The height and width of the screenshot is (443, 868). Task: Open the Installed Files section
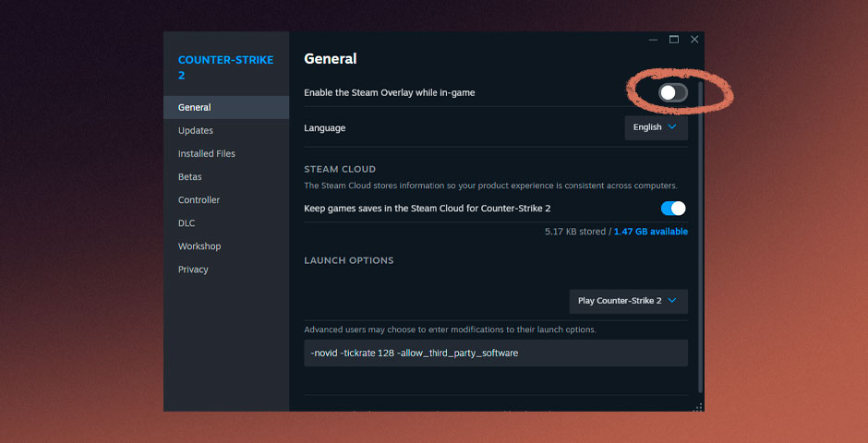pos(207,154)
